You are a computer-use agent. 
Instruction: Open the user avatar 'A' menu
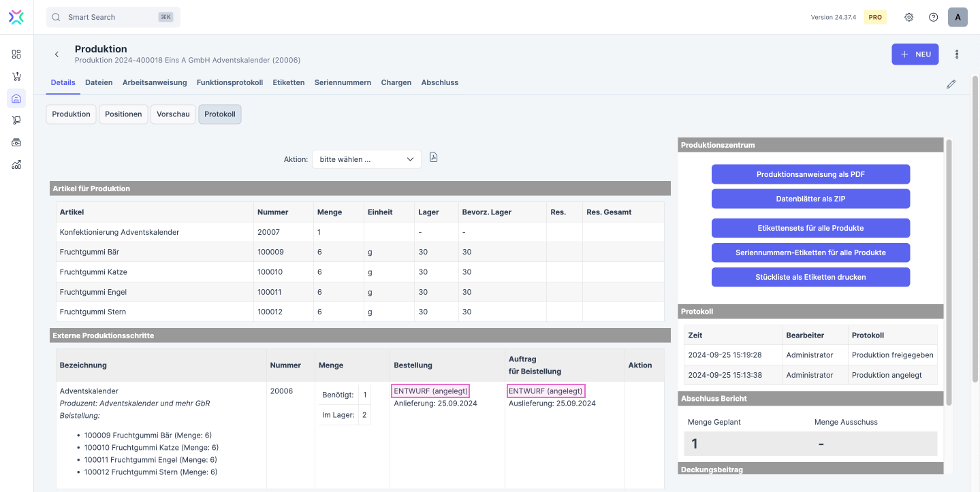(x=958, y=17)
